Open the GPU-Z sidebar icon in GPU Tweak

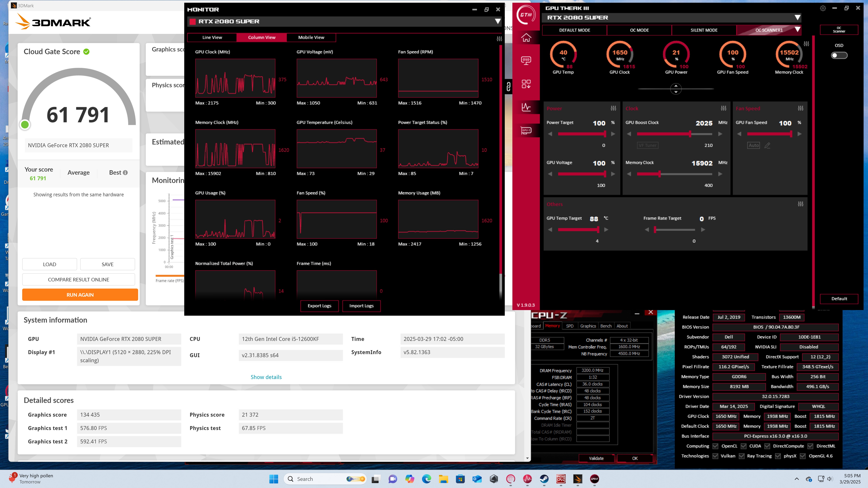(526, 130)
